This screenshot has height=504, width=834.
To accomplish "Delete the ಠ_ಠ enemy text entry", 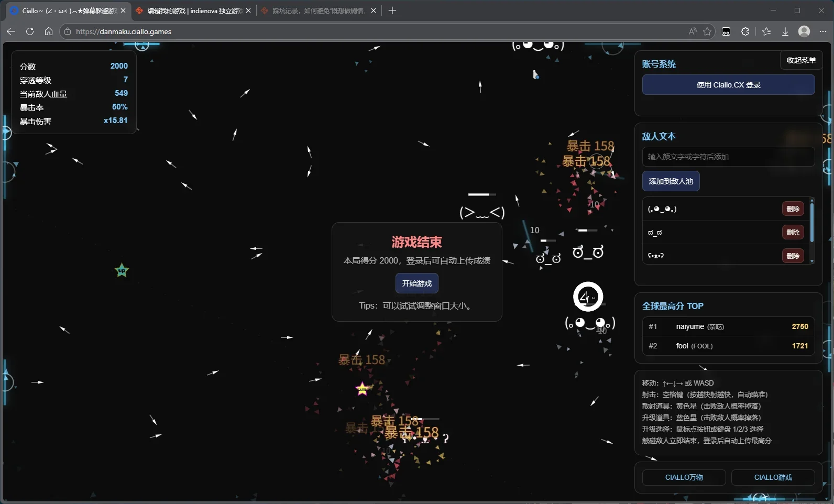I will (x=793, y=233).
